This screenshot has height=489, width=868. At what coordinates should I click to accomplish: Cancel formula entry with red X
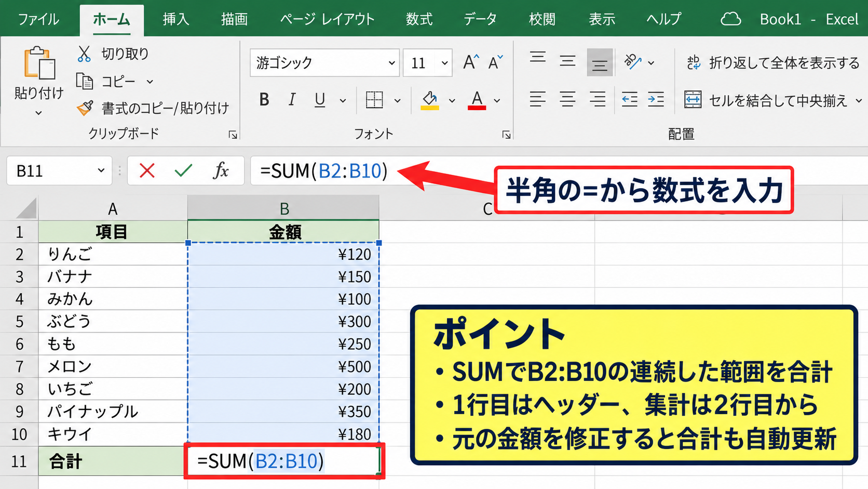tap(147, 170)
